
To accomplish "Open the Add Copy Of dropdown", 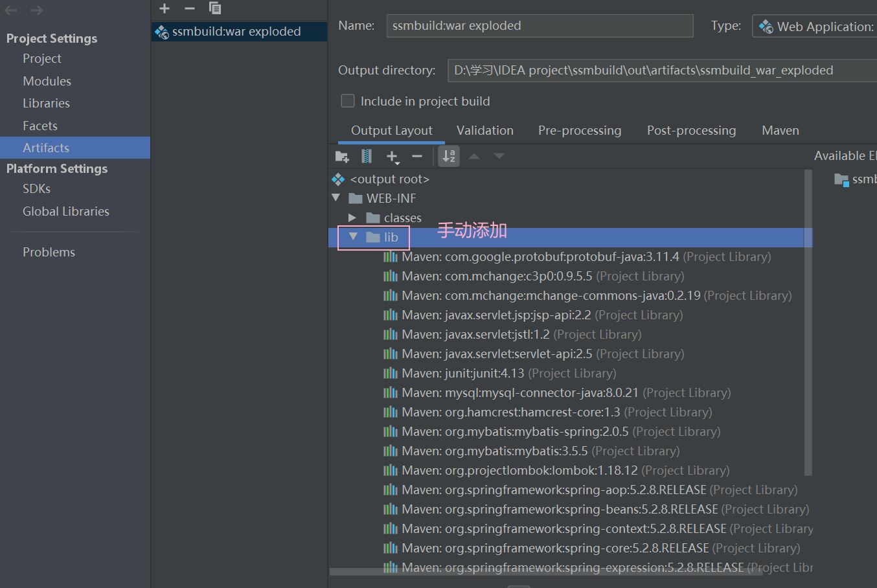I will [393, 157].
